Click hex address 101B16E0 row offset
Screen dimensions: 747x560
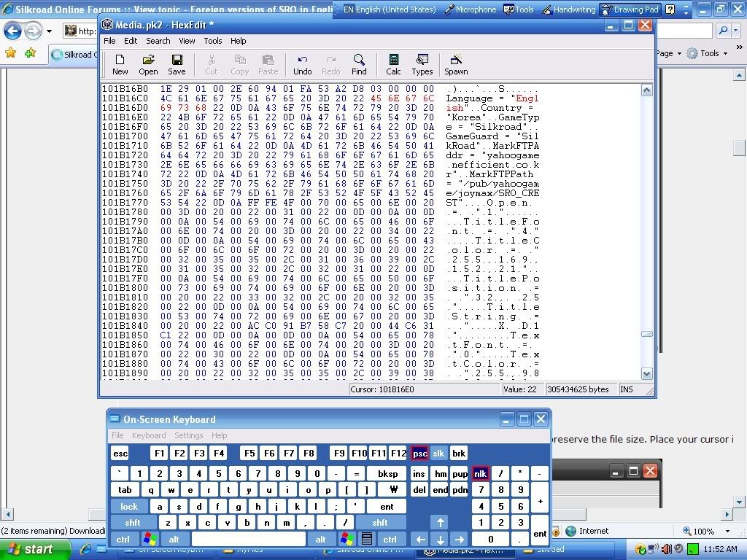125,117
